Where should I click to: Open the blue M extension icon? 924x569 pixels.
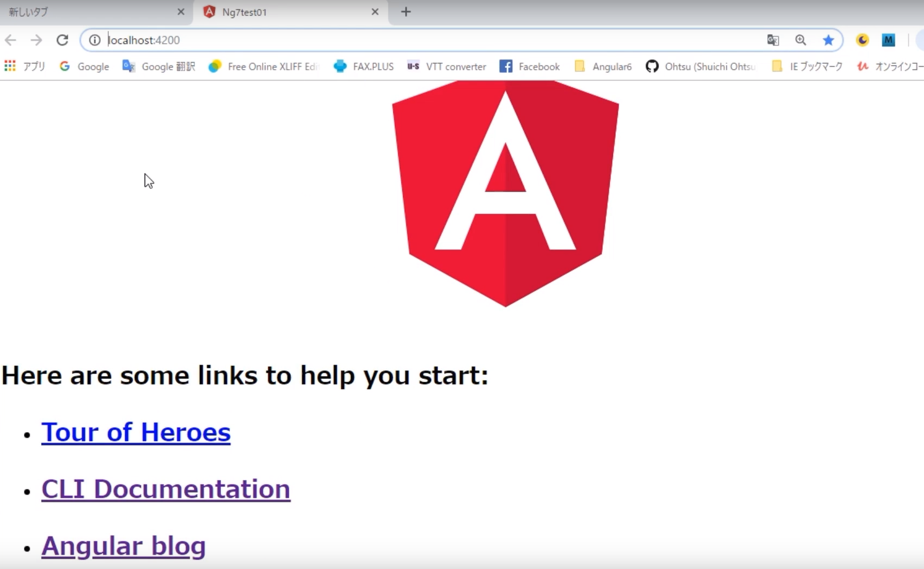coord(888,40)
